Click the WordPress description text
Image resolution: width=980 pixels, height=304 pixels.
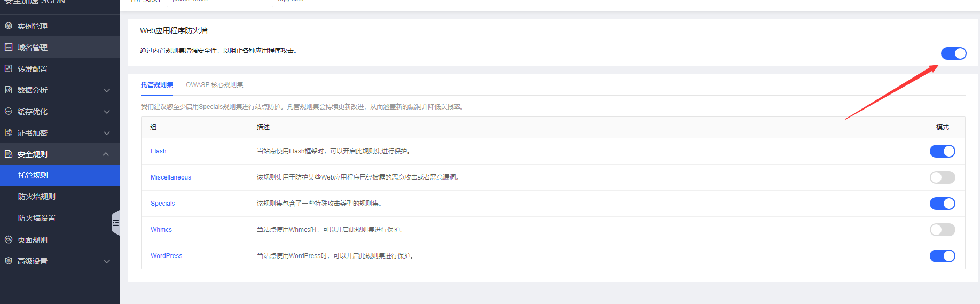point(336,256)
